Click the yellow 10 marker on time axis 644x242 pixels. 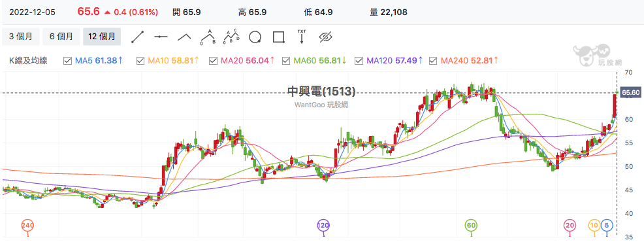pyautogui.click(x=594, y=226)
